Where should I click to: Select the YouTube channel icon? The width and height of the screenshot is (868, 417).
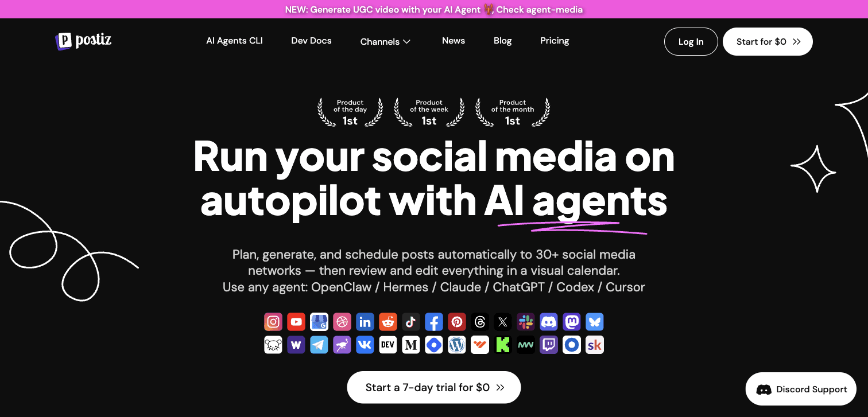(296, 322)
